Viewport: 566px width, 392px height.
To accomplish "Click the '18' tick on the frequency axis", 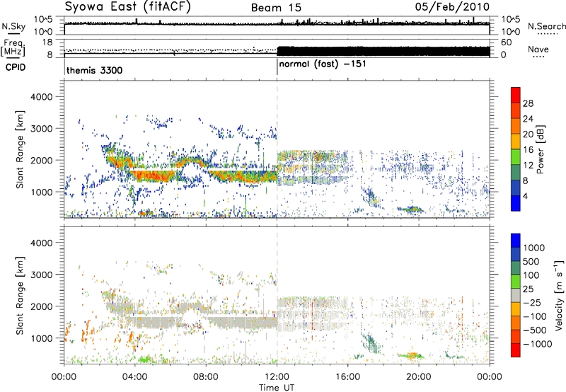I will click(x=47, y=42).
